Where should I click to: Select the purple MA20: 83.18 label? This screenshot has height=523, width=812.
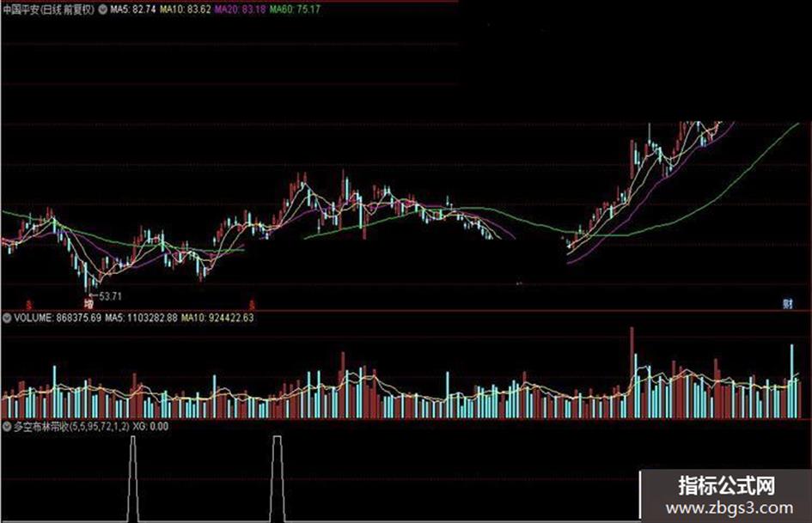click(241, 9)
